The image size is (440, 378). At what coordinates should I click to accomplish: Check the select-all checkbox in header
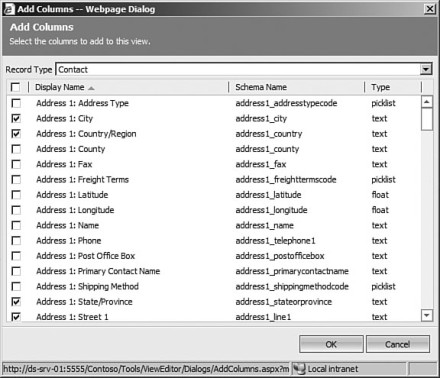[x=15, y=87]
